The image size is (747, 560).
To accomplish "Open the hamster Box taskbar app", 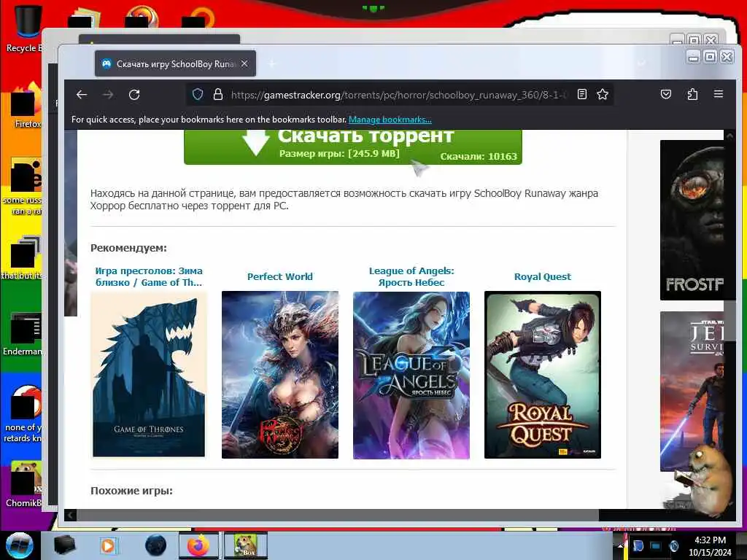I will (246, 545).
